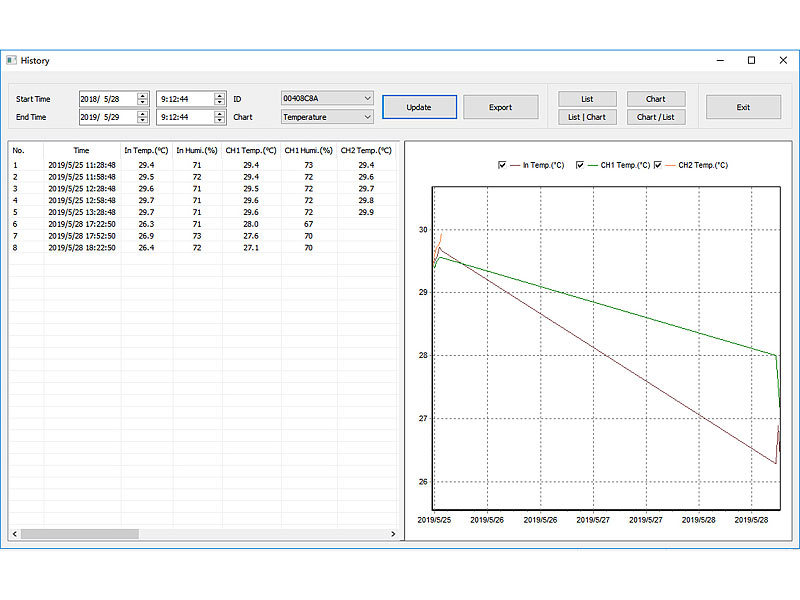This screenshot has height=600, width=800.
Task: Click the Time column header
Action: tap(82, 151)
